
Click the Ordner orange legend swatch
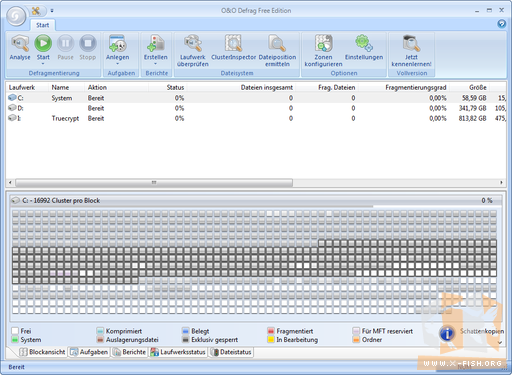point(356,340)
